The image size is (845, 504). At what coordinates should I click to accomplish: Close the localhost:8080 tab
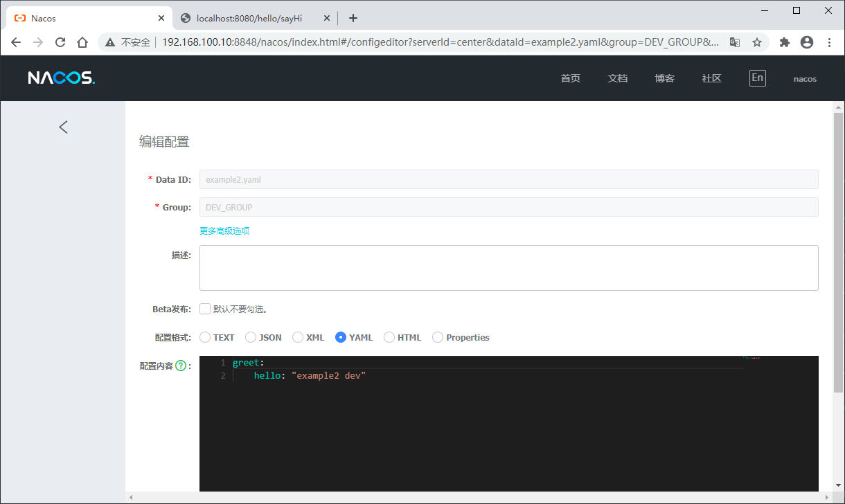[x=326, y=18]
